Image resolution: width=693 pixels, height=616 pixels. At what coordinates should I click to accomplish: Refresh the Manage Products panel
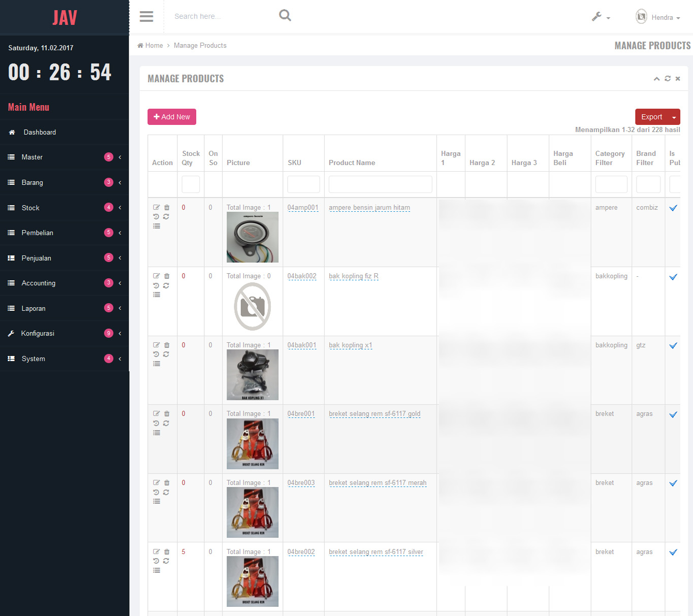tap(668, 79)
